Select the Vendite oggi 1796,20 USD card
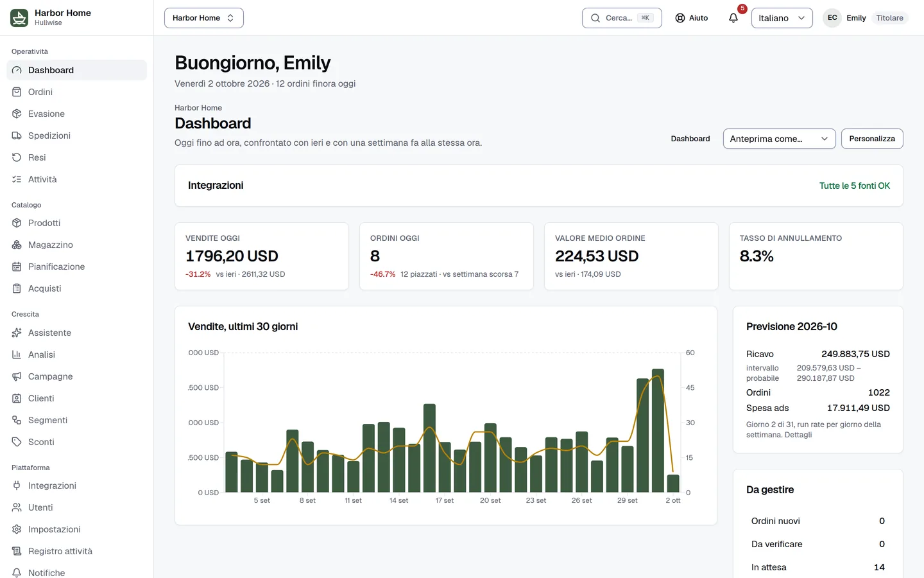 click(262, 256)
